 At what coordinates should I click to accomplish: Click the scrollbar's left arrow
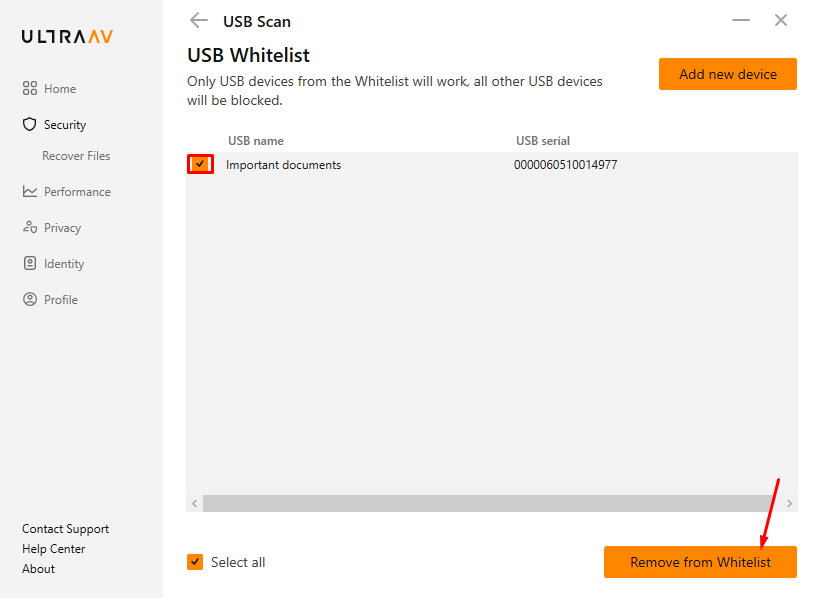click(195, 503)
